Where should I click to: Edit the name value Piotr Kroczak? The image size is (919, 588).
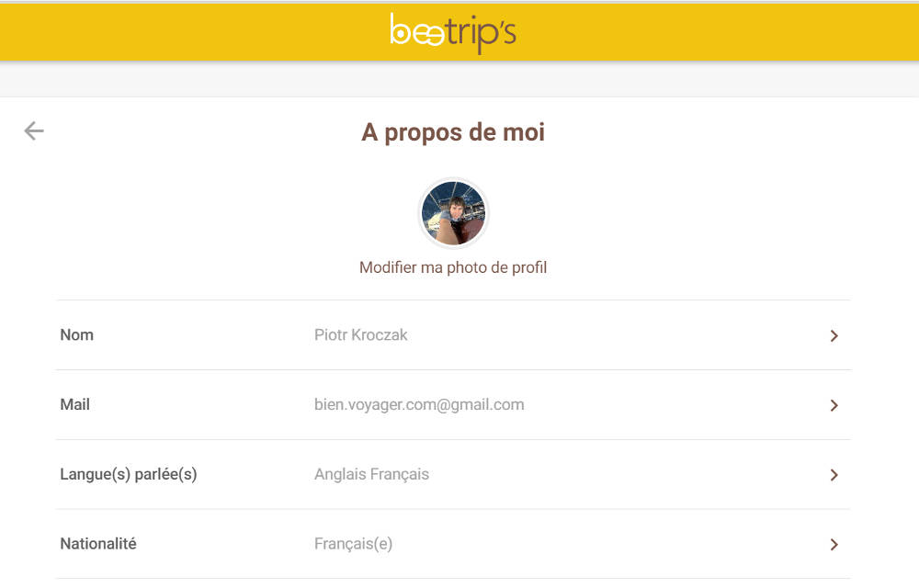[x=361, y=335]
